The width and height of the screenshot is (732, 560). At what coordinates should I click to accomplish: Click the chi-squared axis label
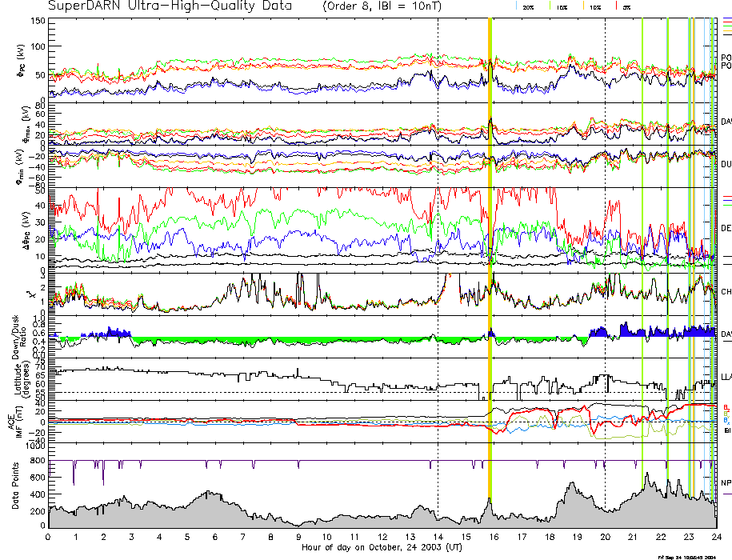31,294
